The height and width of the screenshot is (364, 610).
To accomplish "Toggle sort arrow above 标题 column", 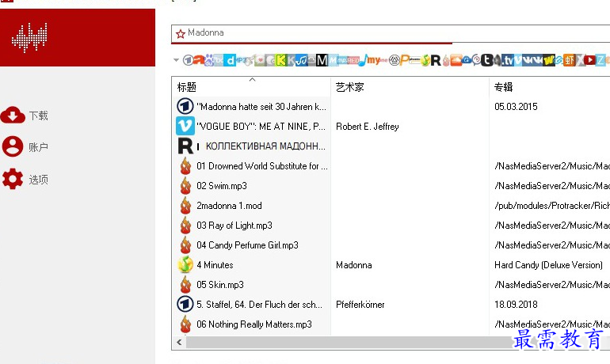I will coord(252,80).
